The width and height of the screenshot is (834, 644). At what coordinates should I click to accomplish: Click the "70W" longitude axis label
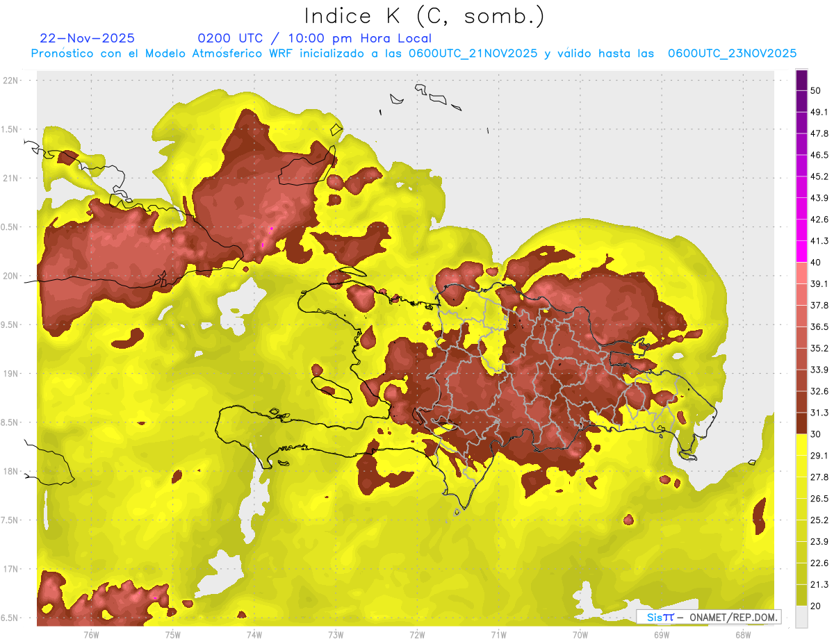[x=580, y=634]
